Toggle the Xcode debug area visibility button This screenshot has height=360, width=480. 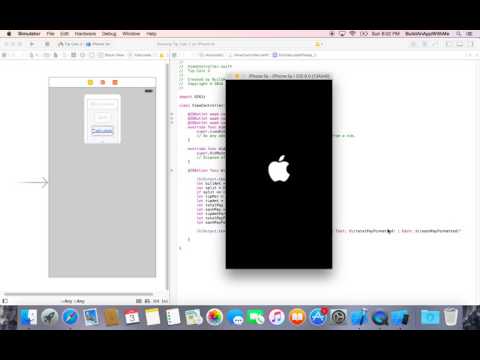pos(460,44)
